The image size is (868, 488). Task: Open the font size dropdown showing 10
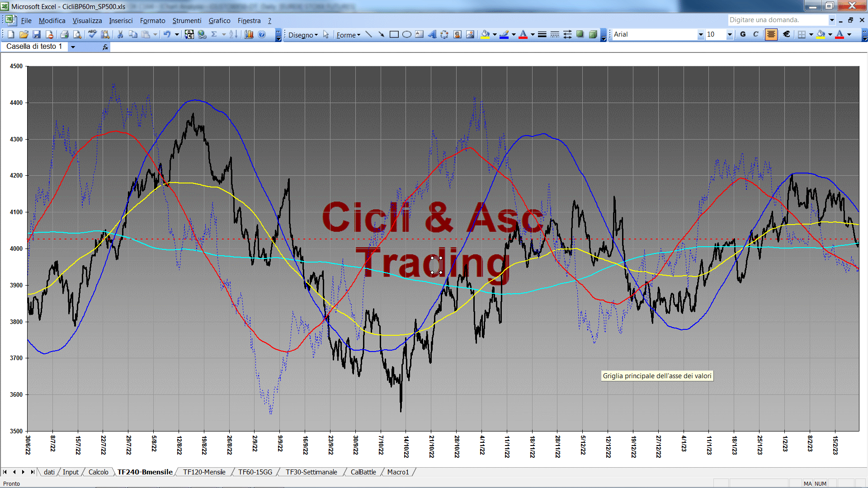tap(729, 34)
